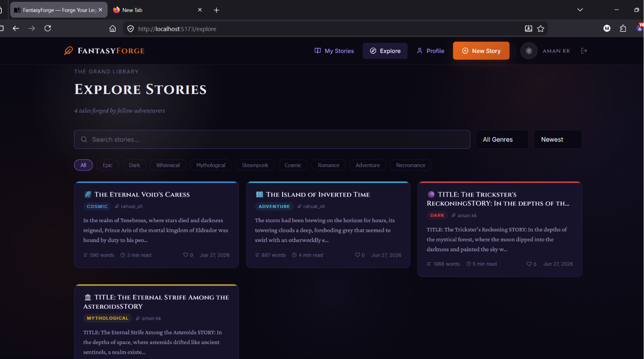Click browser forward arrow
The height and width of the screenshot is (359, 644).
point(32,28)
